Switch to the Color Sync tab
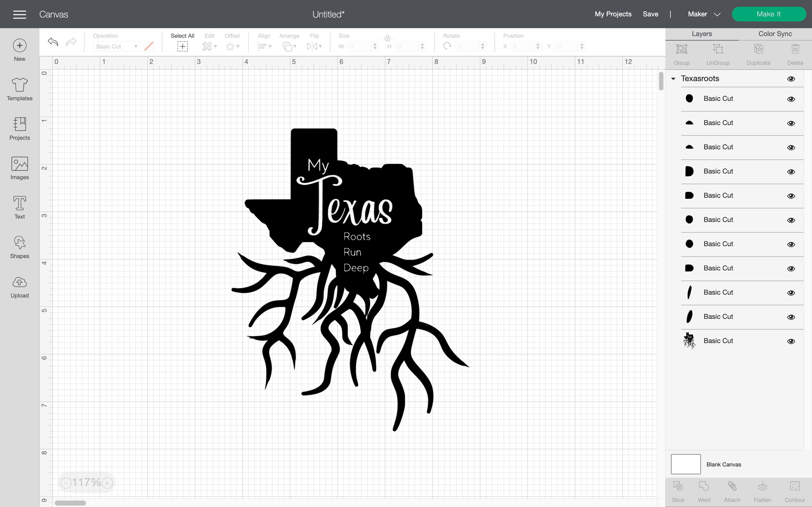812x507 pixels. [775, 34]
